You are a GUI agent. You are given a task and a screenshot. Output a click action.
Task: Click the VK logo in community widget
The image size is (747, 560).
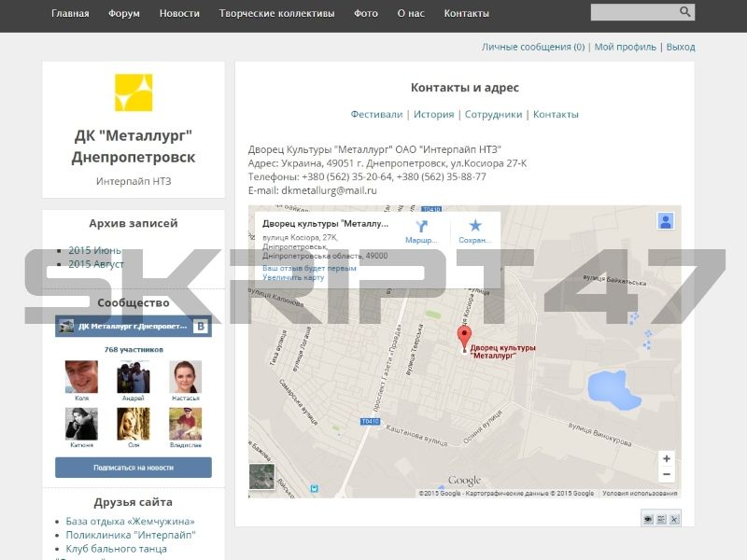pos(201,327)
